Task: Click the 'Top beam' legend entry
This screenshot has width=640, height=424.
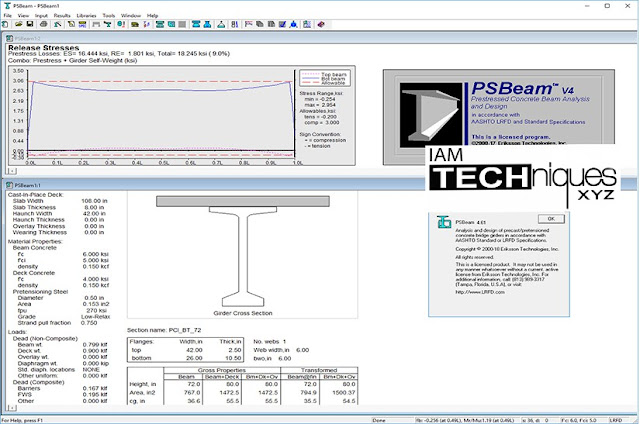Action: coord(324,74)
